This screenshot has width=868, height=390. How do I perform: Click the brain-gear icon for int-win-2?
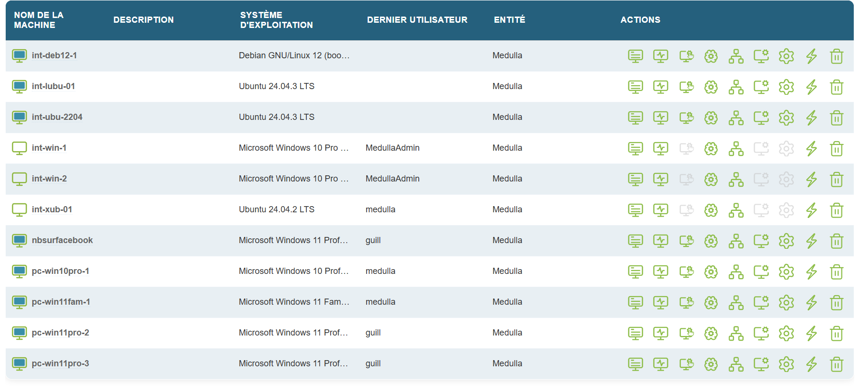pos(711,180)
